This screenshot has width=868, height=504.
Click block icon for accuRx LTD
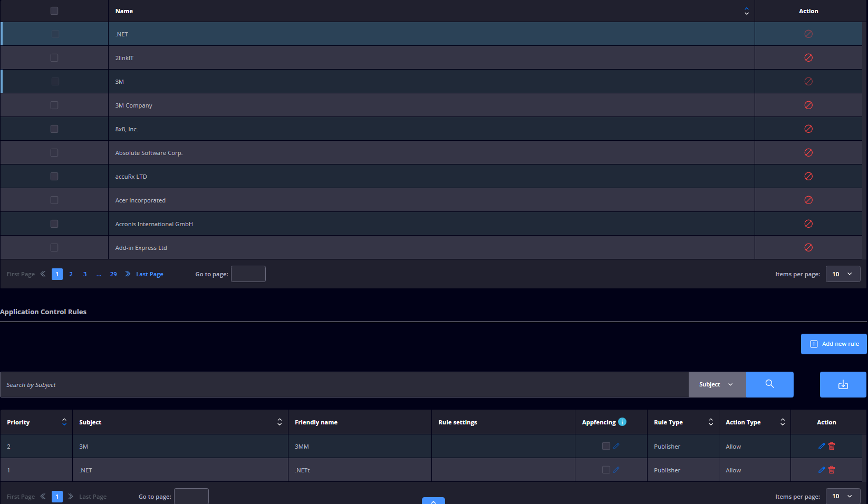[x=808, y=176]
